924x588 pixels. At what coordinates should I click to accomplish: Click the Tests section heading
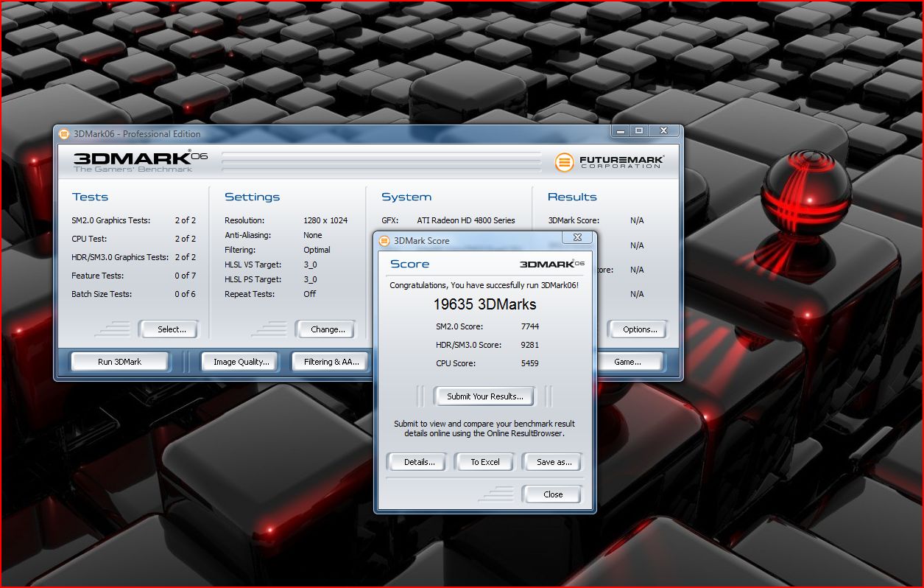90,197
